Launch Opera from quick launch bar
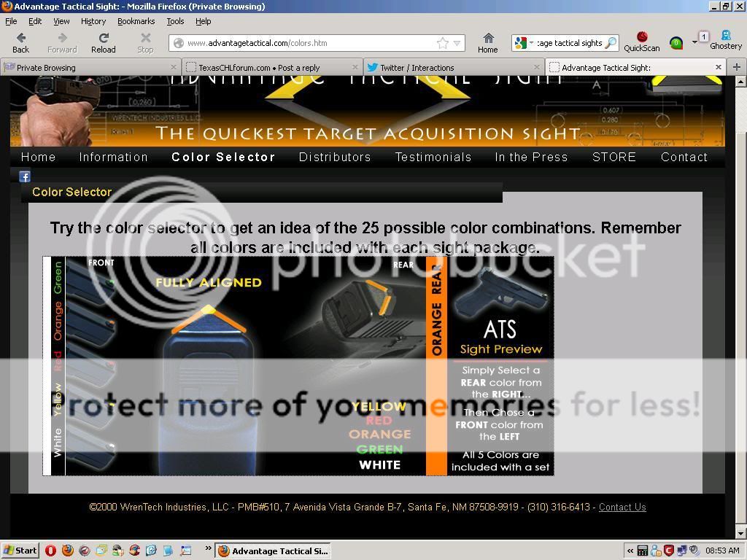This screenshot has width=747, height=560. coord(50,551)
